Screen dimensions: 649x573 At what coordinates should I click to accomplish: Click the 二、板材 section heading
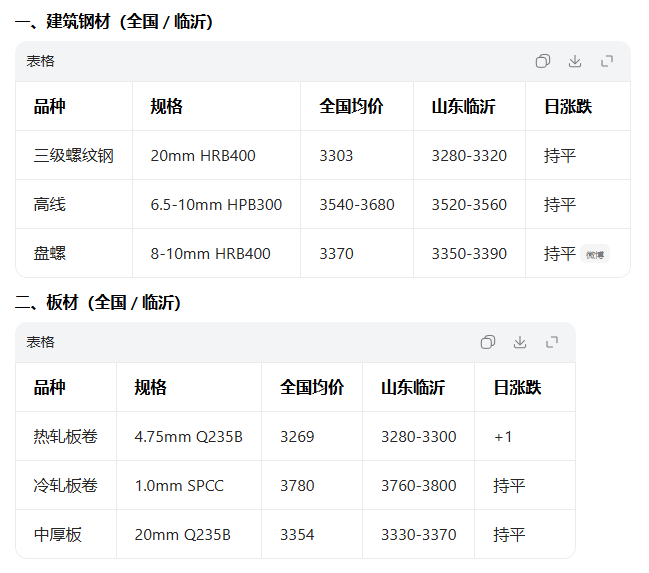(x=98, y=302)
